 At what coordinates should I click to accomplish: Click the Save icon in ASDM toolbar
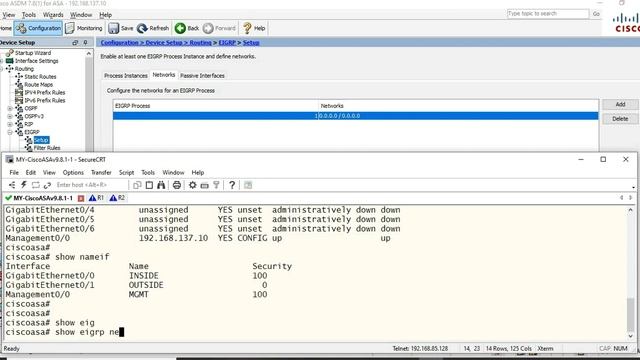[113, 28]
